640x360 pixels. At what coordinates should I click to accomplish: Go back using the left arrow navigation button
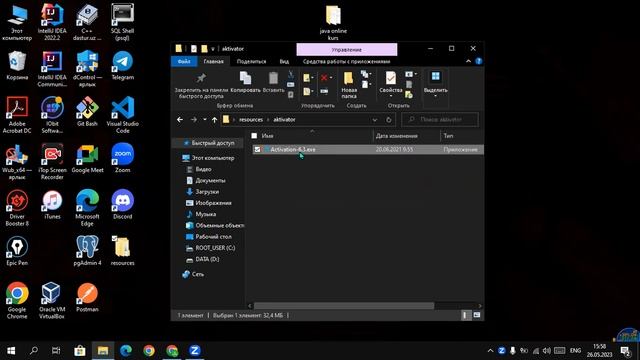[180, 120]
